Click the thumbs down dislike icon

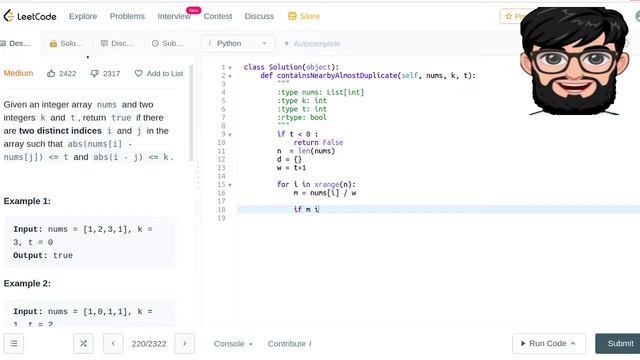(x=94, y=73)
